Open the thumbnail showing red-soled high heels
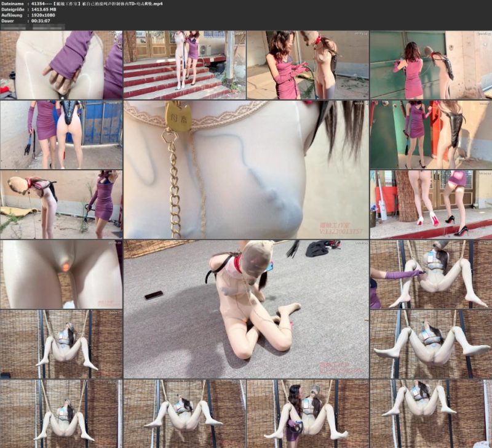Image resolution: width=492 pixels, height=448 pixels. coord(431,205)
